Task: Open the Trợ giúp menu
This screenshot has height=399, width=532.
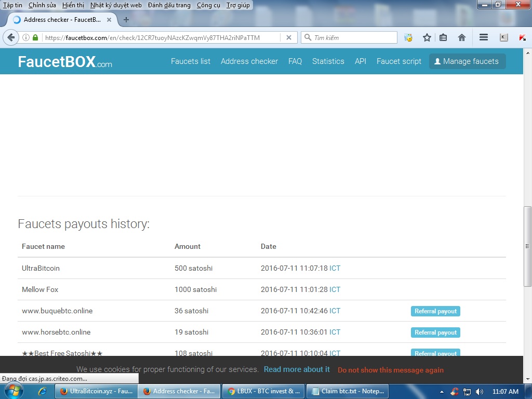Action: click(x=238, y=5)
